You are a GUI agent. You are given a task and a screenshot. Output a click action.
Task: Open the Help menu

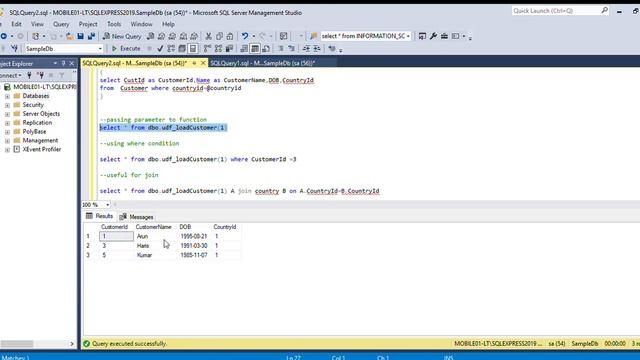(168, 24)
